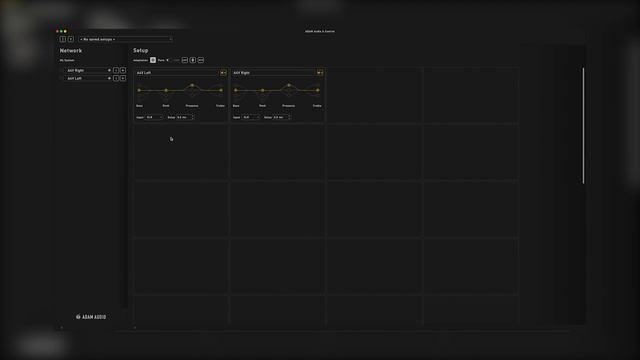Open the yellow menu button on A4V Left card
This screenshot has width=640, height=360.
(223, 73)
